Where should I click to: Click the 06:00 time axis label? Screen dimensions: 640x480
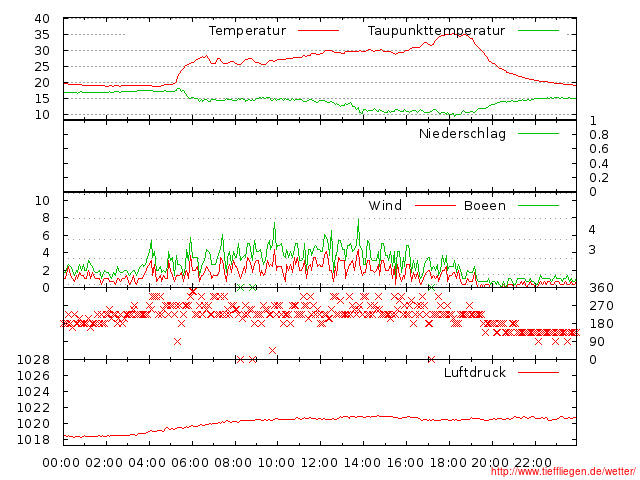190,463
